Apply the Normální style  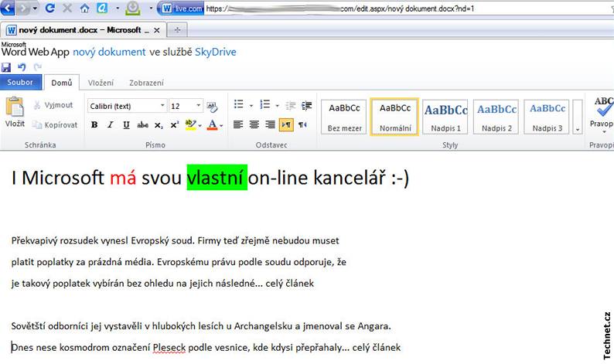(x=394, y=117)
